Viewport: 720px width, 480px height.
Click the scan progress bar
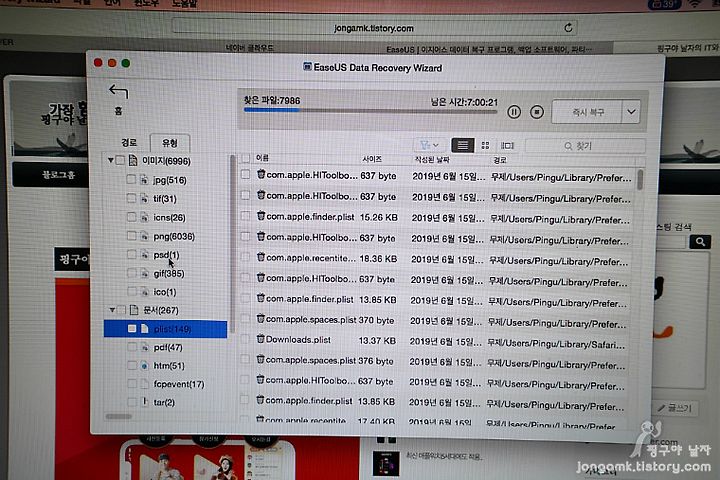pos(370,110)
